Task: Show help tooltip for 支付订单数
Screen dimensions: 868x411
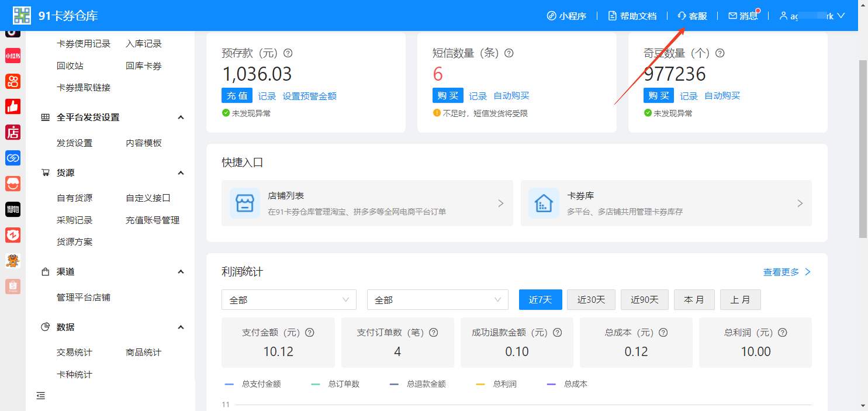Action: coord(434,333)
